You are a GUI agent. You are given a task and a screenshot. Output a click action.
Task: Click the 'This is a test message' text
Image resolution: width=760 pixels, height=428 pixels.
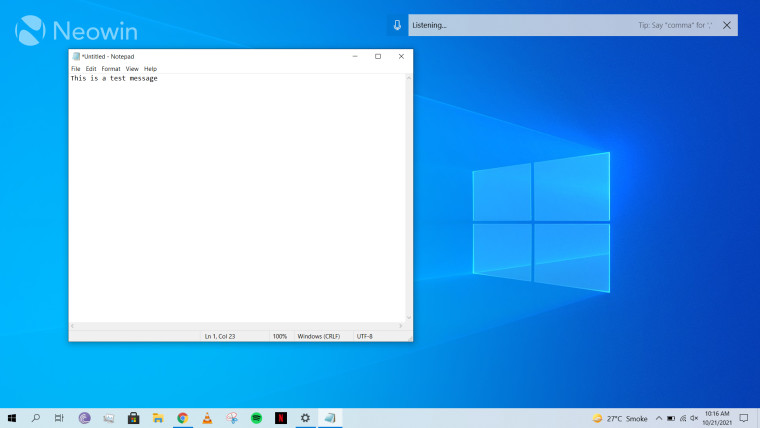click(114, 78)
